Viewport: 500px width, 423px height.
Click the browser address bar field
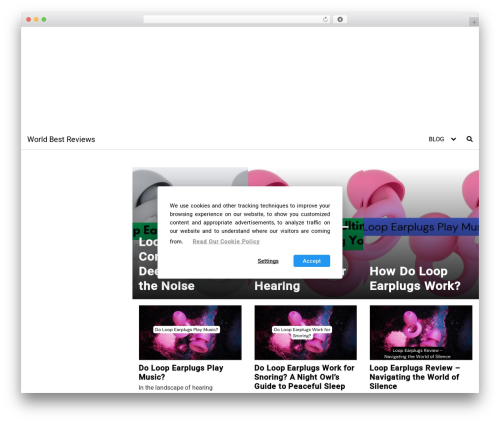(x=236, y=19)
